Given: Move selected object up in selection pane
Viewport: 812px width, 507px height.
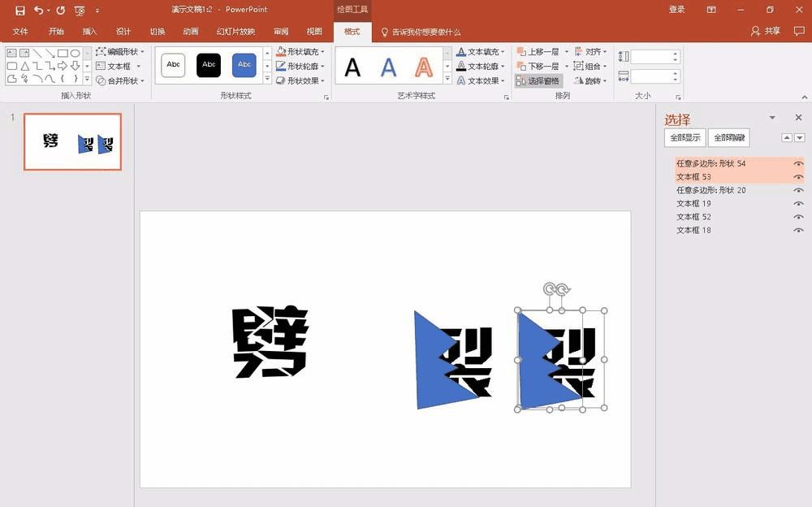Looking at the screenshot, I should click(x=787, y=137).
